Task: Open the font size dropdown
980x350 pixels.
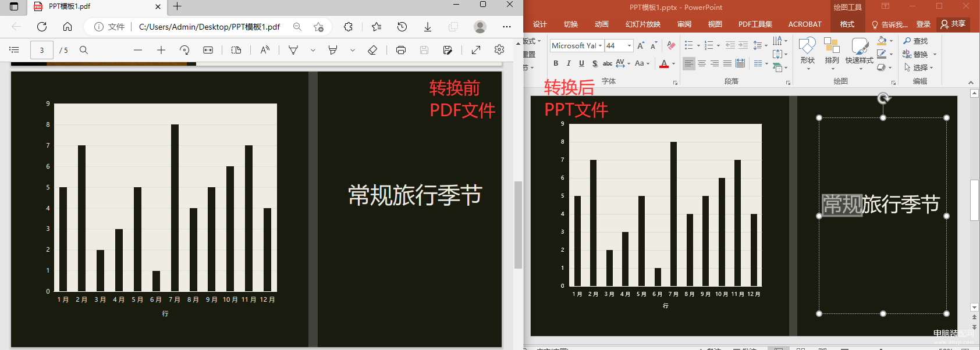Action: [629, 45]
